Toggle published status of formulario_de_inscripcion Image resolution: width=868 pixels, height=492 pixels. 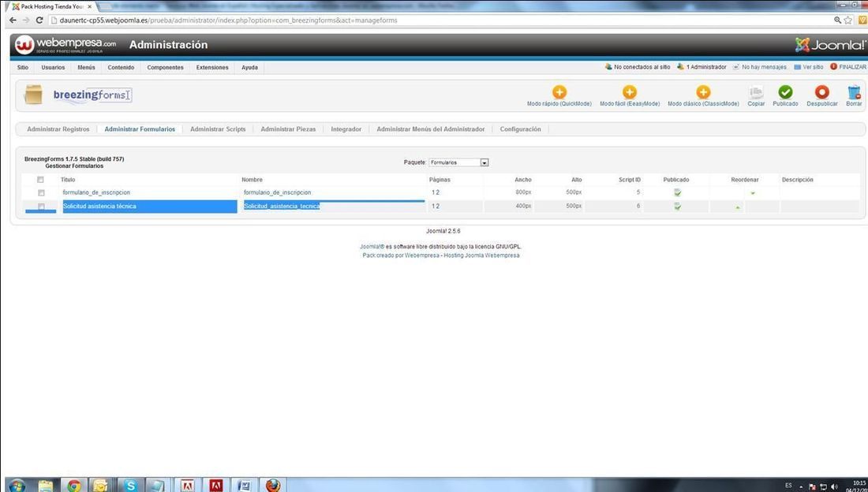[678, 192]
